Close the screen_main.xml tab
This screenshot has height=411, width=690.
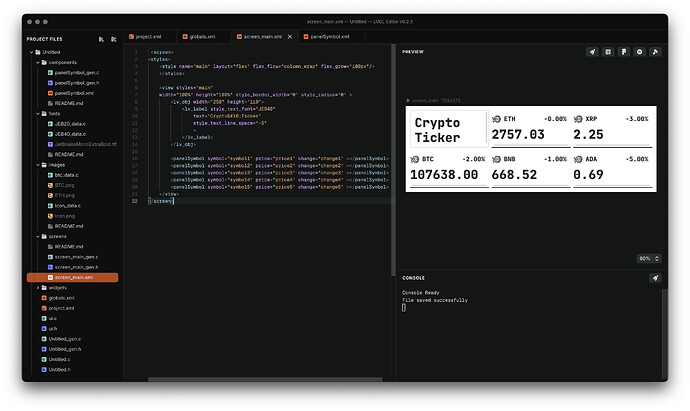click(290, 37)
